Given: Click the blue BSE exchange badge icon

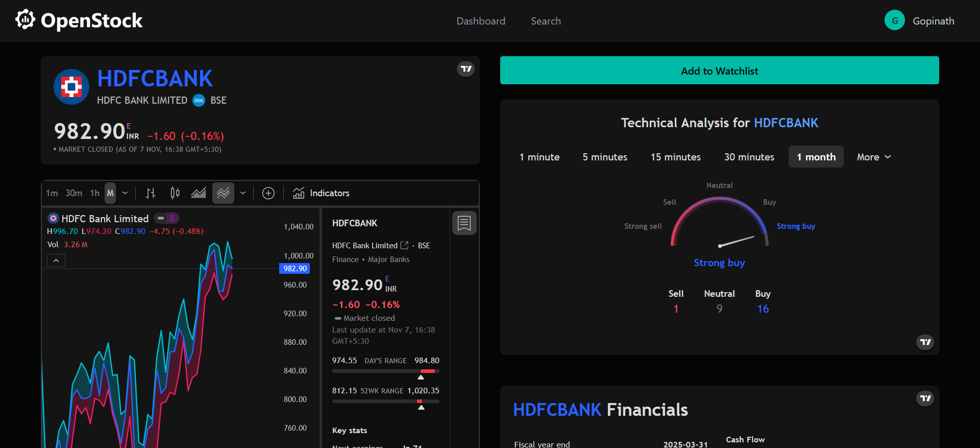Looking at the screenshot, I should pos(199,101).
